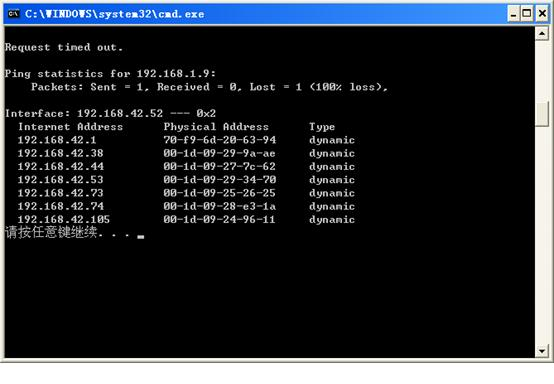Click the 'Packets: Sent = 1' line
This screenshot has width=554, height=384.
coord(210,87)
